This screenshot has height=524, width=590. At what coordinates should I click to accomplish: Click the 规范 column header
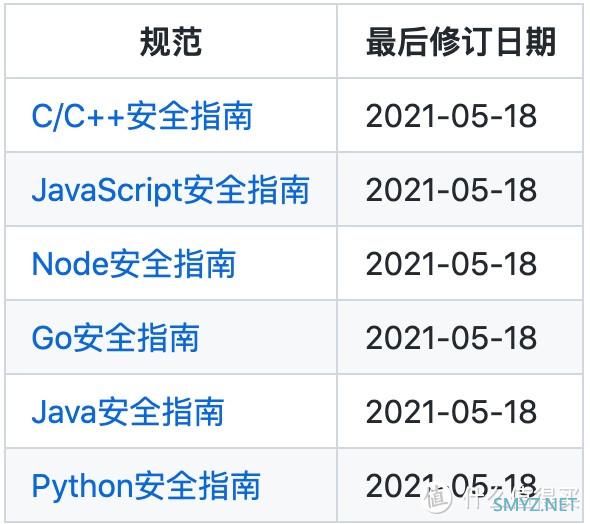[171, 42]
